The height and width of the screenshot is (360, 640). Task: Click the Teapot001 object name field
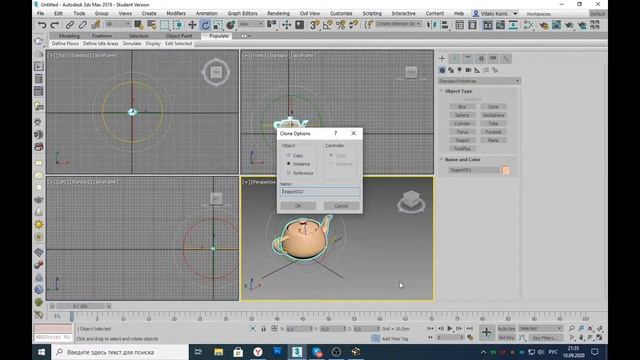(x=474, y=170)
